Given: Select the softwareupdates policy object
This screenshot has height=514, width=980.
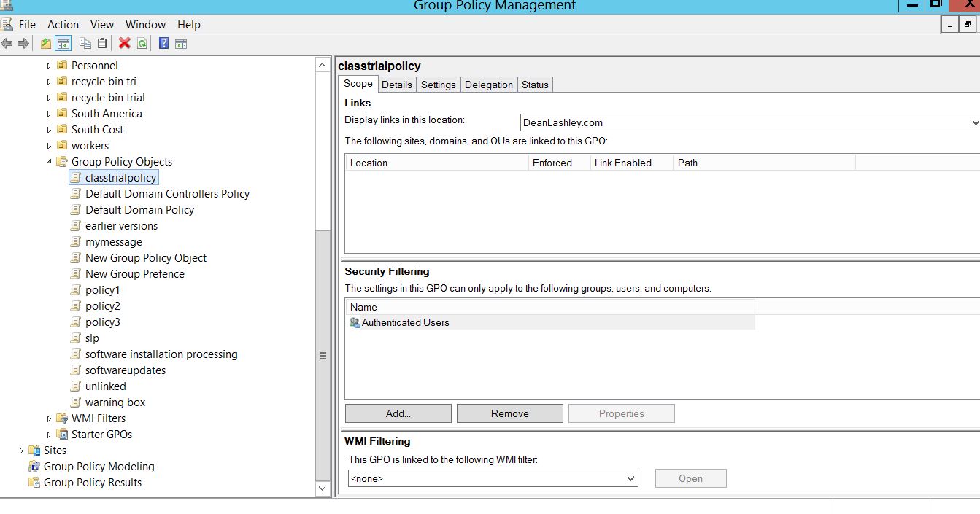Looking at the screenshot, I should click(x=125, y=370).
